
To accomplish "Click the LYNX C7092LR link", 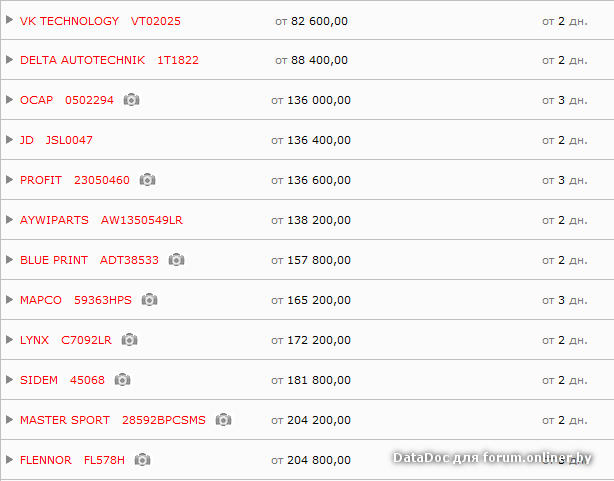I will click(x=66, y=340).
